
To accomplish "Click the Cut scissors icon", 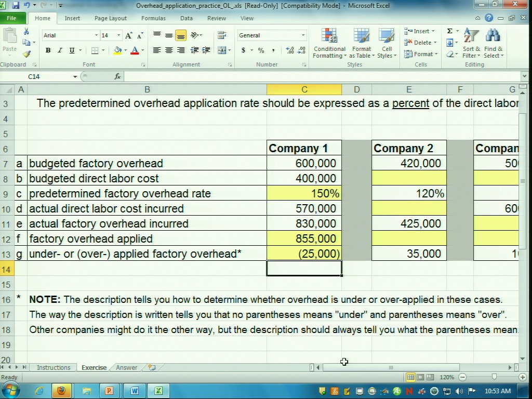I will click(26, 32).
